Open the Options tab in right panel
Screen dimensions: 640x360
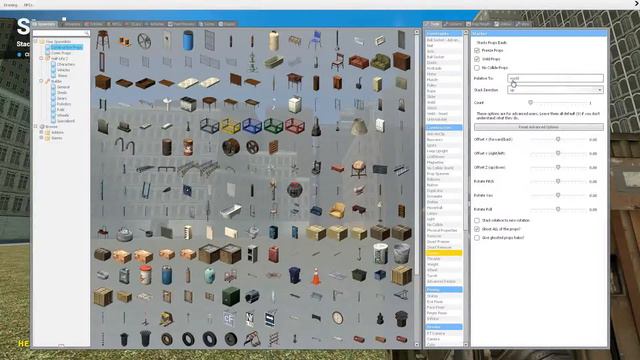(x=454, y=24)
